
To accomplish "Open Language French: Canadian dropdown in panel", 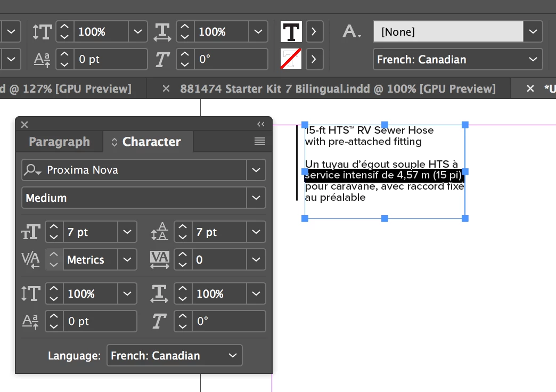I will (x=175, y=355).
